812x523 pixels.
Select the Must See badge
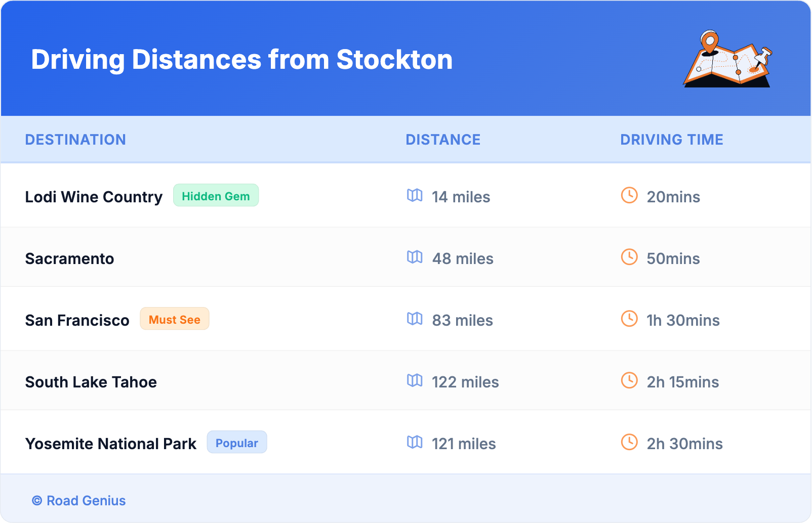point(175,319)
